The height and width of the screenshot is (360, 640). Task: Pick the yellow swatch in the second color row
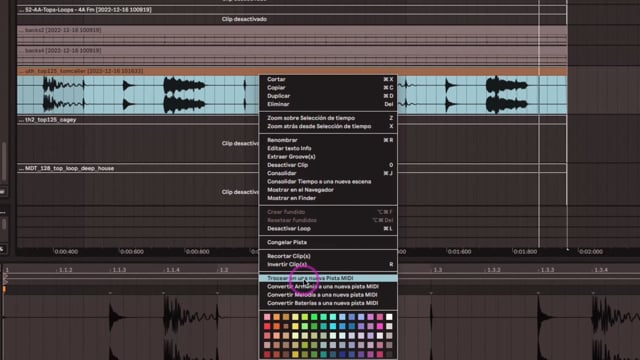pos(295,327)
